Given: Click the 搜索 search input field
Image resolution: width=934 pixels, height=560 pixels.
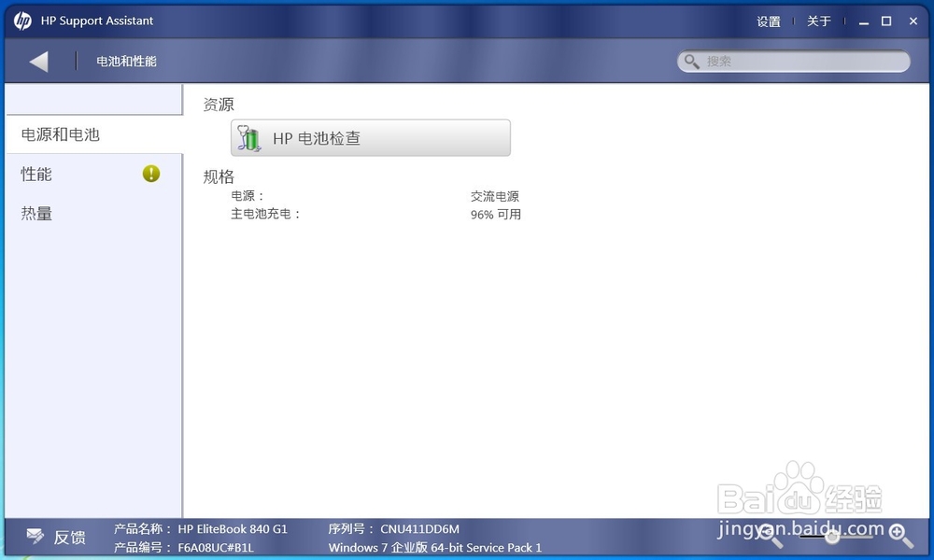Looking at the screenshot, I should tap(793, 61).
